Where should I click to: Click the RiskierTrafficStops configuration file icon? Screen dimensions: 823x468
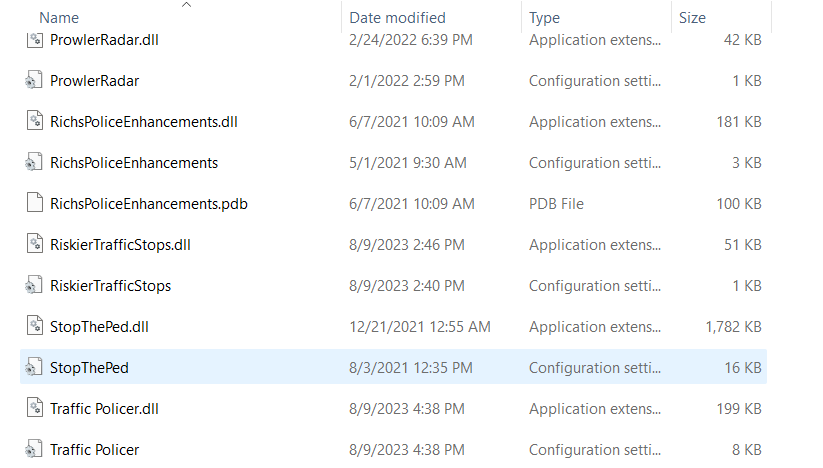[x=34, y=286]
